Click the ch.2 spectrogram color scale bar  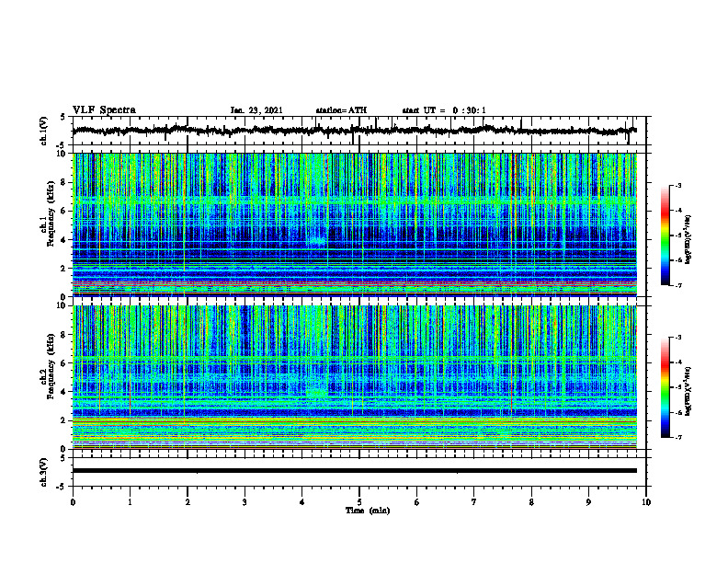[x=665, y=387]
